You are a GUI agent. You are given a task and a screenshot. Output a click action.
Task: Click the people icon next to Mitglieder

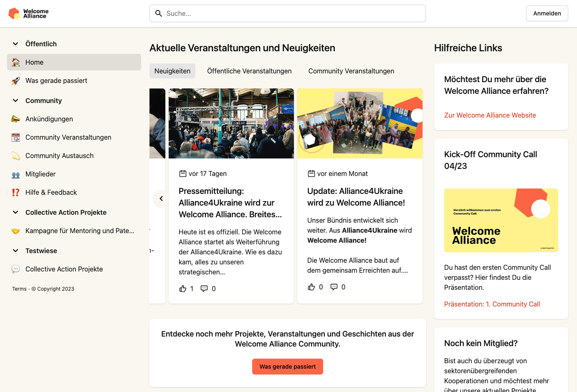tap(15, 174)
